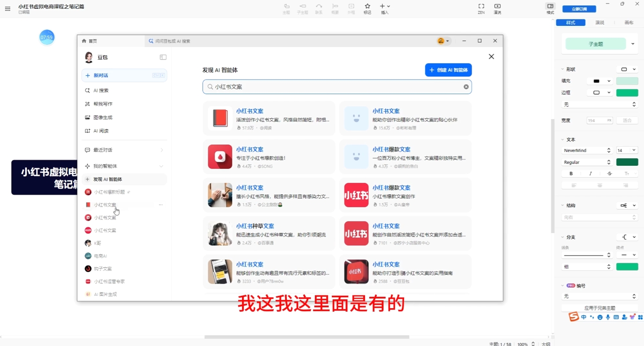Open the topic shape dropdown

(629, 69)
